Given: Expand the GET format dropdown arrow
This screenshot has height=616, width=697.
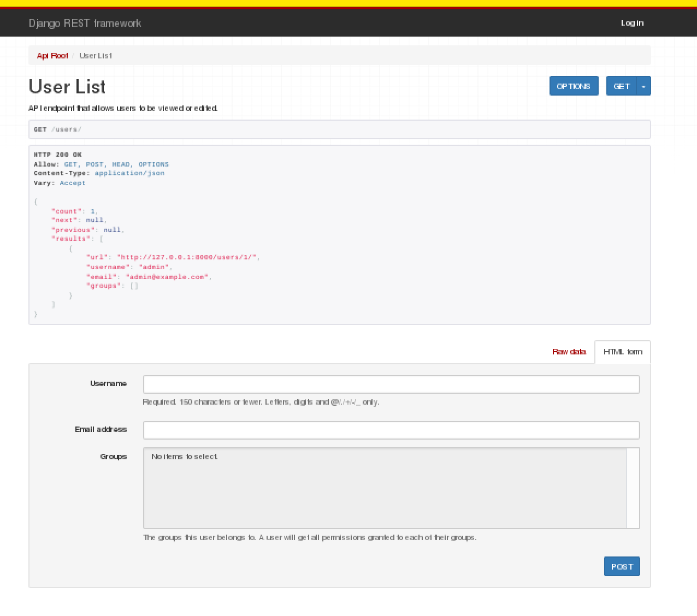Looking at the screenshot, I should pyautogui.click(x=643, y=86).
